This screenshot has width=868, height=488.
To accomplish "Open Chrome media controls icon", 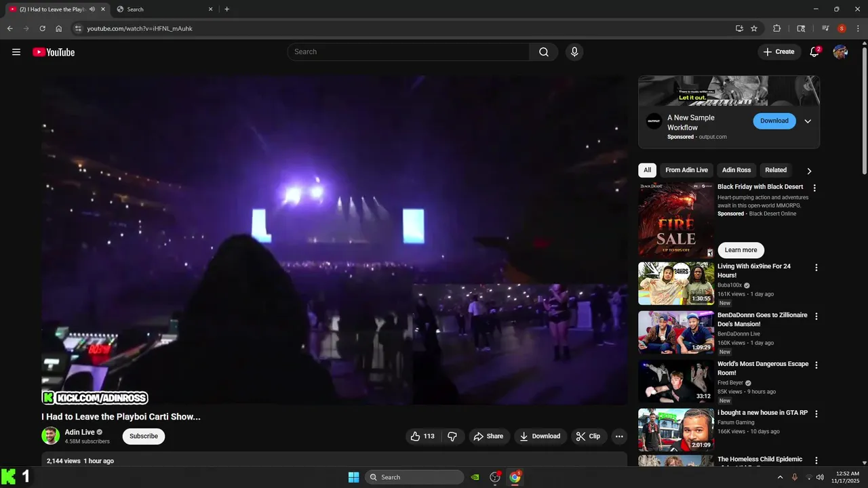I will [825, 28].
